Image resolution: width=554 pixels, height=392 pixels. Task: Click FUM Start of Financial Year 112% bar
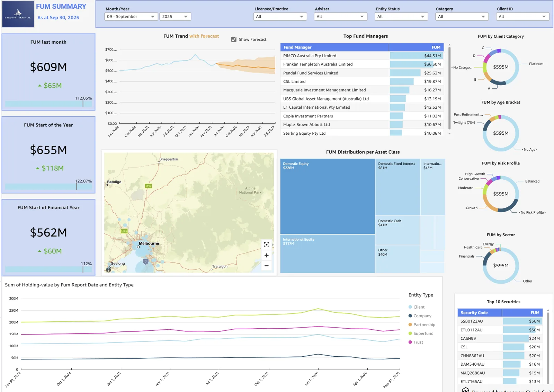48,269
